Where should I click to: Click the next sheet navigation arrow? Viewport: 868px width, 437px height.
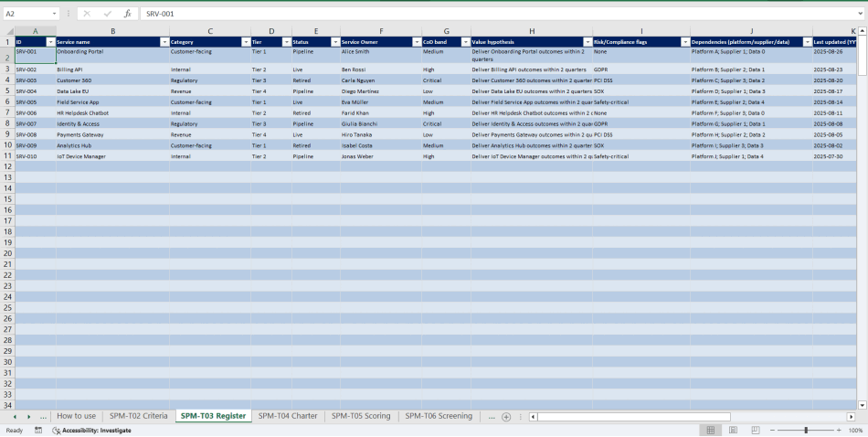pos(29,417)
